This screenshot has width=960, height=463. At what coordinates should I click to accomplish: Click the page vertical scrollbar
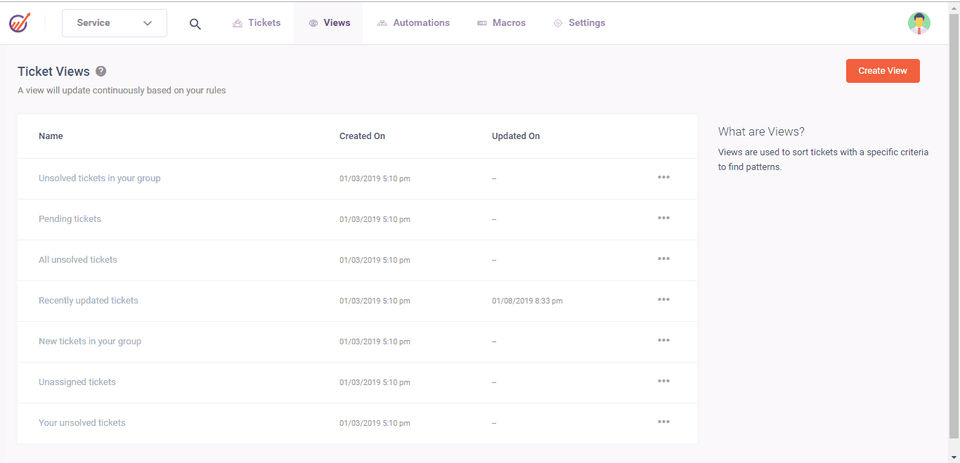pos(953,230)
